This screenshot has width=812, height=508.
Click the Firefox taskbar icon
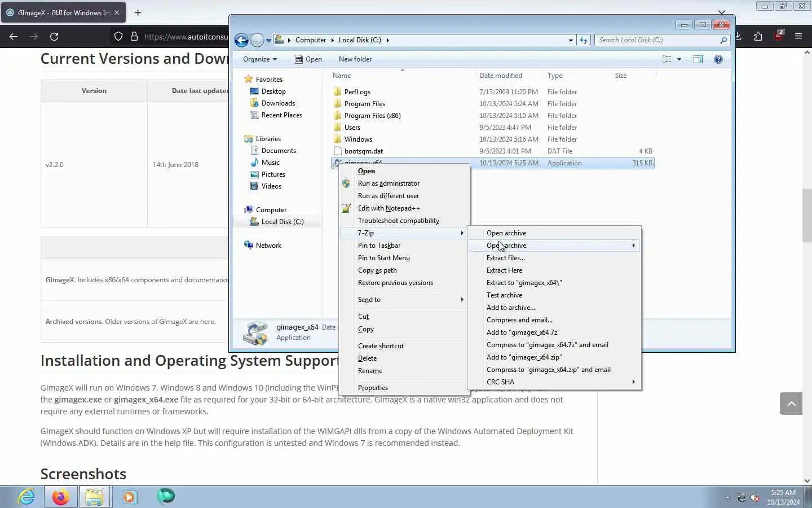point(60,497)
